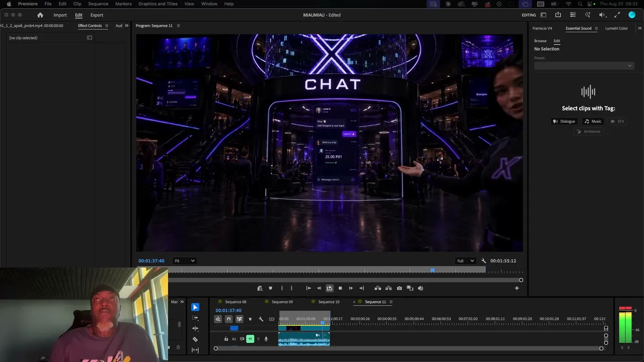Enable voice-over record on A1

point(266,339)
